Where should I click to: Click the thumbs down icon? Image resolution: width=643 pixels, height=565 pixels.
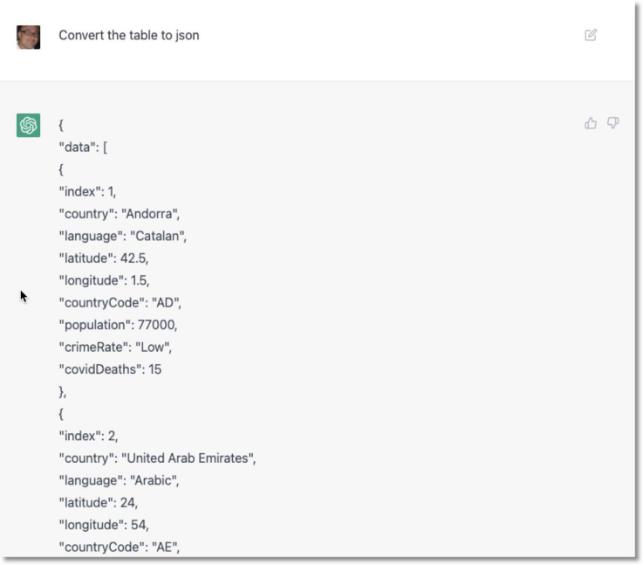click(613, 123)
